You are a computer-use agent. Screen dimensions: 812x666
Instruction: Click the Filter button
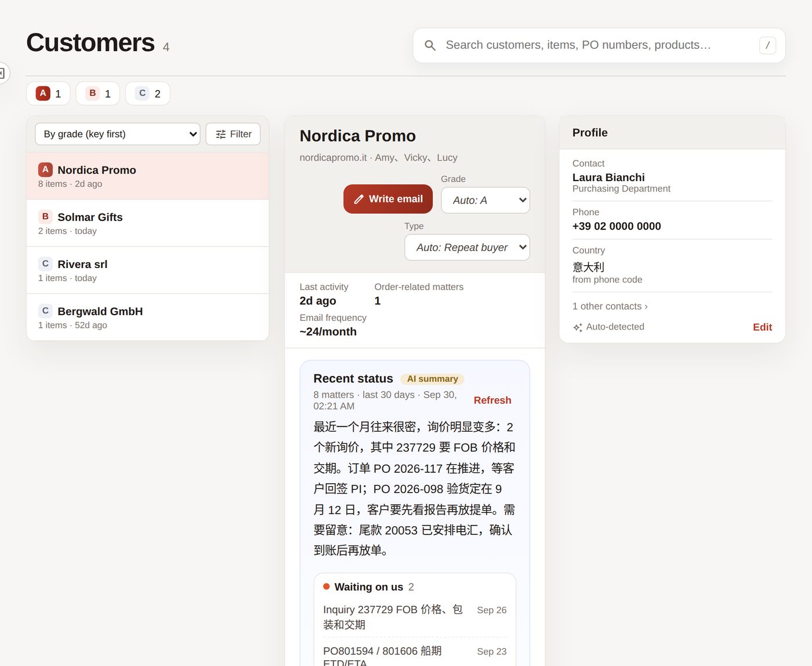(233, 134)
